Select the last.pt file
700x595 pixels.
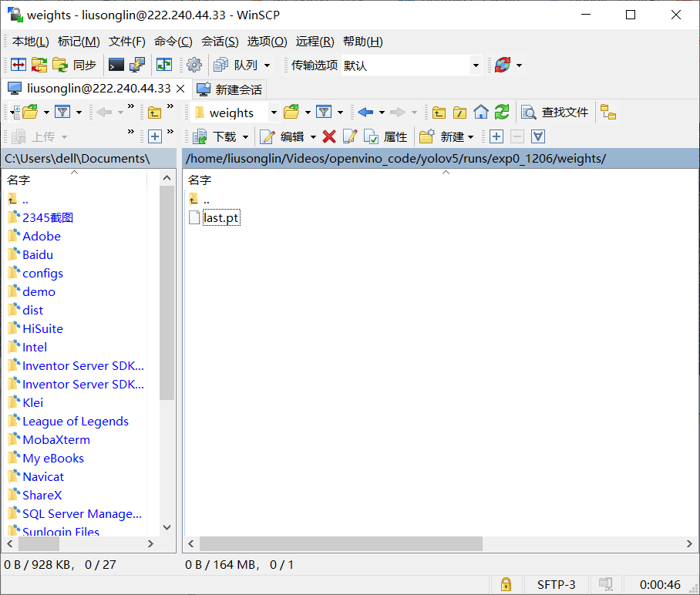point(221,218)
